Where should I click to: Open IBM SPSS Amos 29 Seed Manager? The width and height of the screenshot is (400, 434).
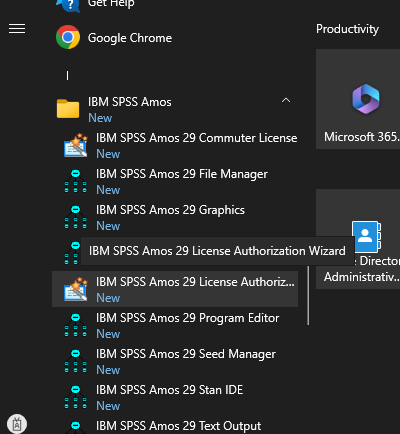[175, 361]
